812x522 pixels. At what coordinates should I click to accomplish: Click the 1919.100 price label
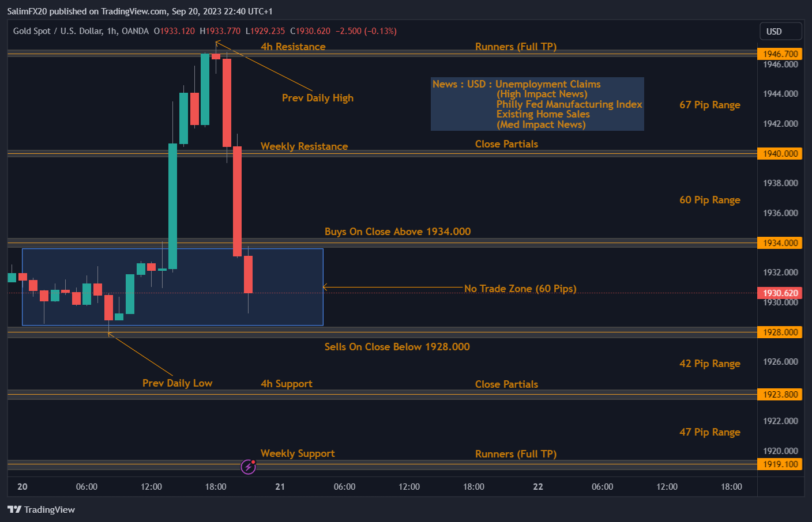click(780, 464)
